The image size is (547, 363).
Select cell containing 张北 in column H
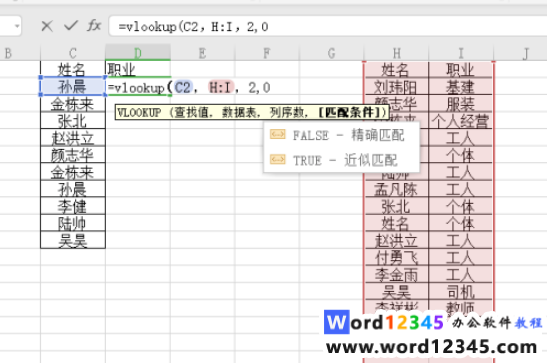point(396,206)
